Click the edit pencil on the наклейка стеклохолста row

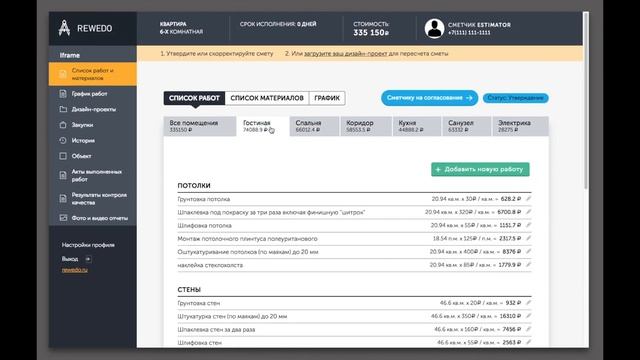pos(528,265)
